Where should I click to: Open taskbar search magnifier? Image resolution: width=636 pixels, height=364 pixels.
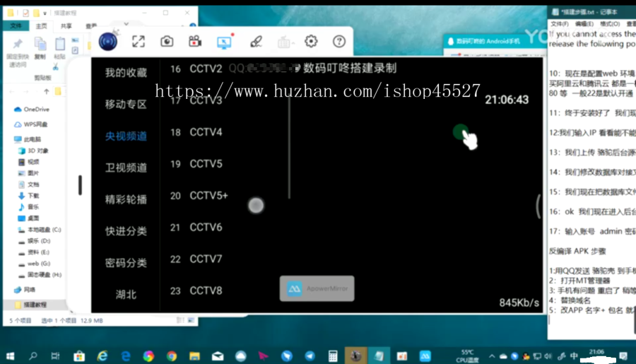(x=33, y=356)
